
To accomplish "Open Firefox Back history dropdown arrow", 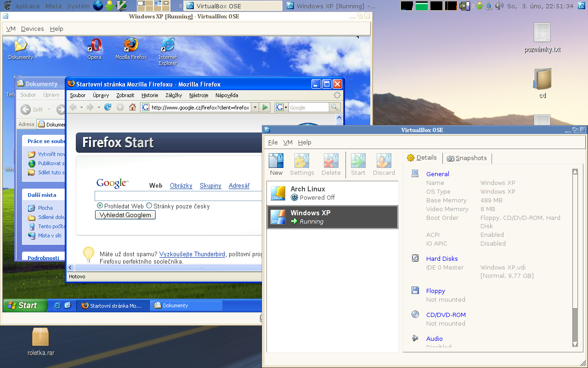I will coord(81,108).
